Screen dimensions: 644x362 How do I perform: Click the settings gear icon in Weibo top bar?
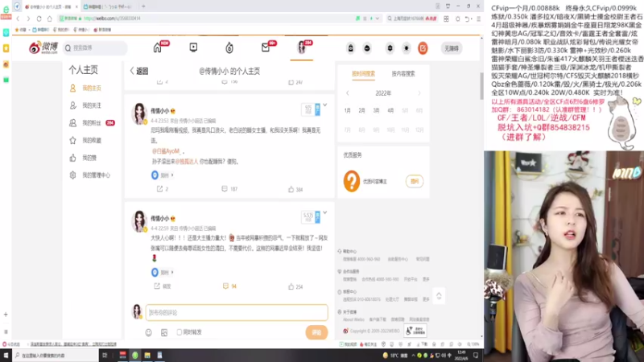390,48
